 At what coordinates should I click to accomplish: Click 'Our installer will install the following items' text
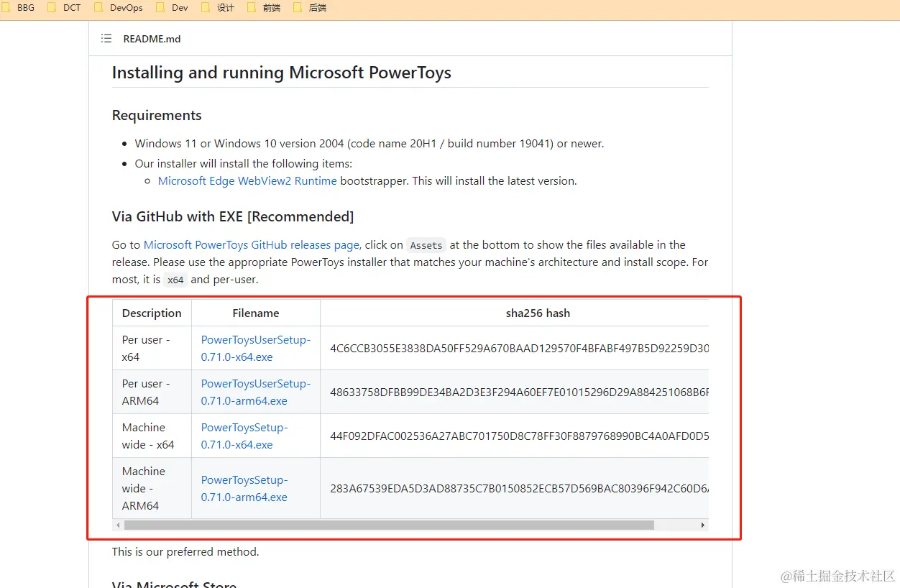pos(244,164)
